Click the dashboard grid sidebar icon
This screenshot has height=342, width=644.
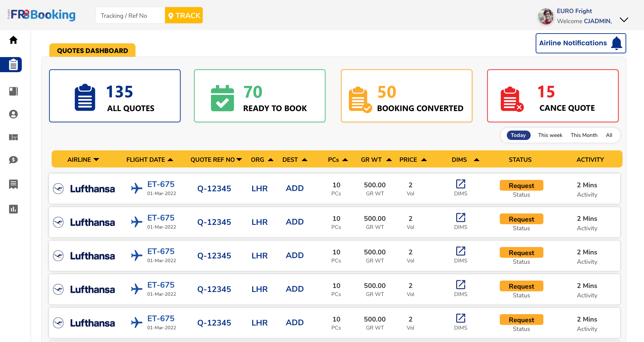pyautogui.click(x=13, y=137)
